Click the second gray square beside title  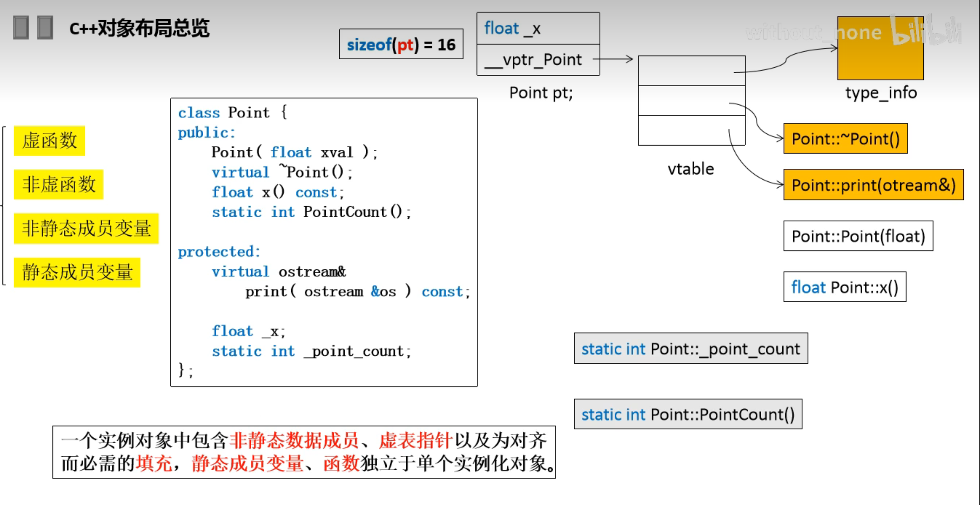coord(45,27)
